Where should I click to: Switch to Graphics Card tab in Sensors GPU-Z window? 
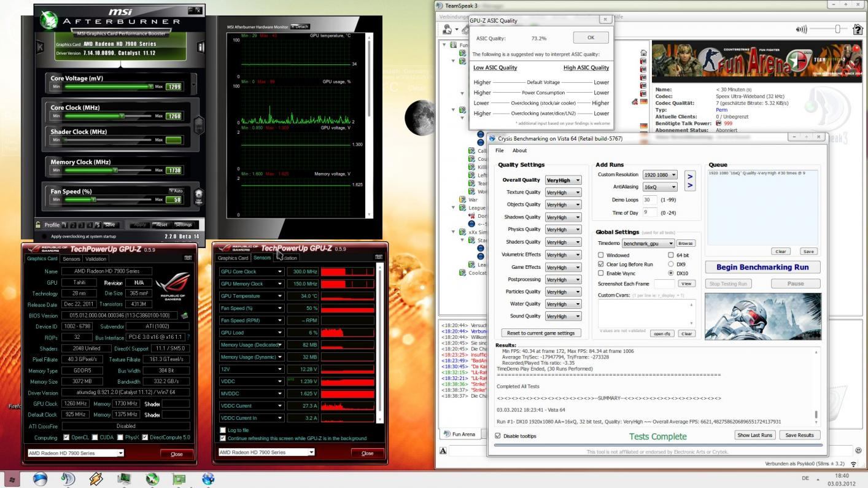[x=233, y=258]
